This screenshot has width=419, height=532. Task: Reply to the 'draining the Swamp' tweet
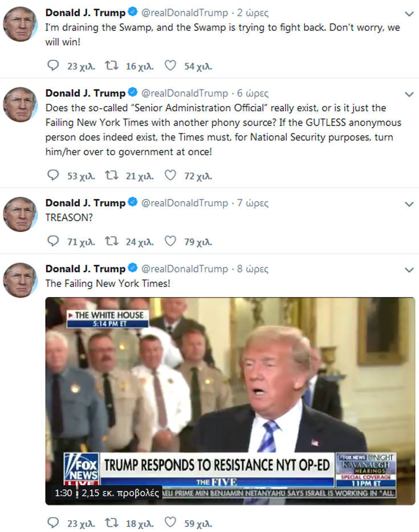pyautogui.click(x=53, y=66)
